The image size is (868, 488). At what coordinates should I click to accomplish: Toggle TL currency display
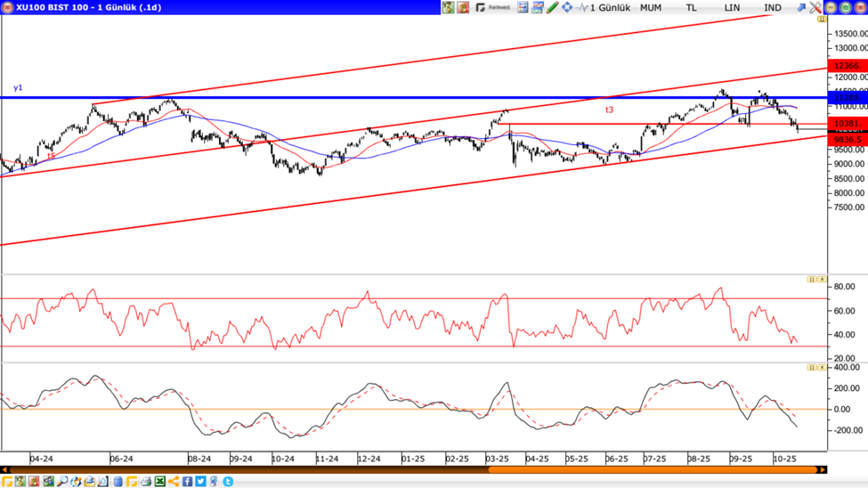[691, 7]
